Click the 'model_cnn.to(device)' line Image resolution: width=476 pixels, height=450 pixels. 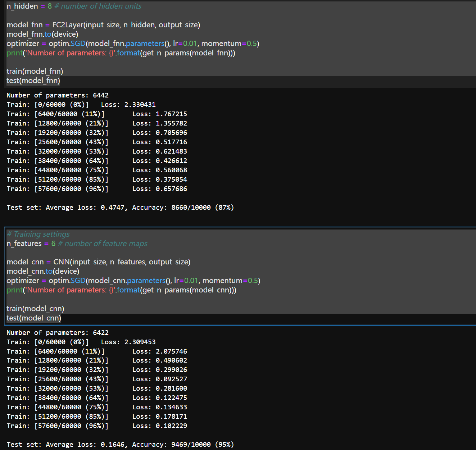[43, 271]
